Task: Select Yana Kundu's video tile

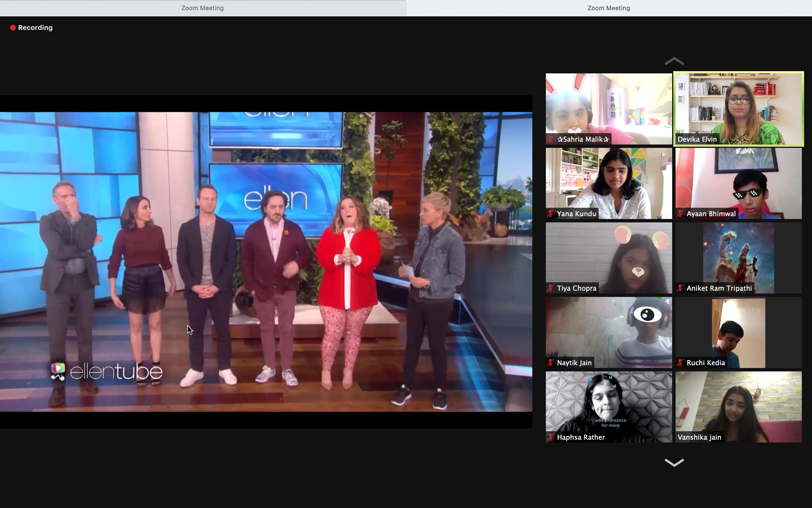Action: click(609, 183)
